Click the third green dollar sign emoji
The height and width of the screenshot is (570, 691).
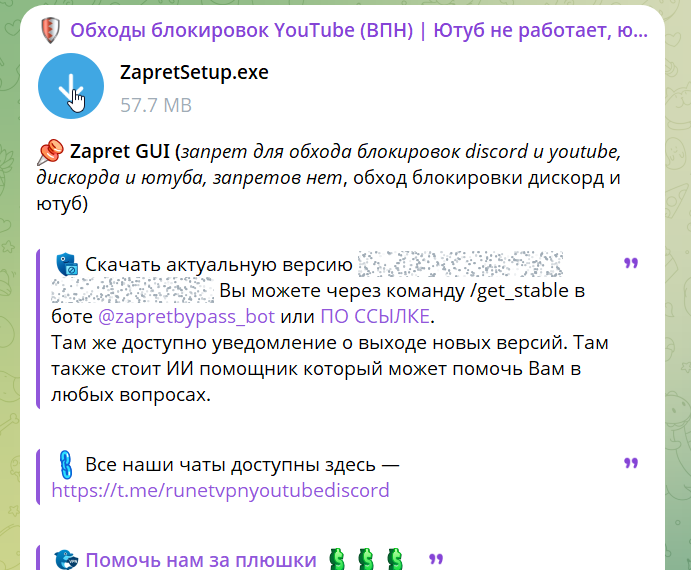click(x=395, y=559)
